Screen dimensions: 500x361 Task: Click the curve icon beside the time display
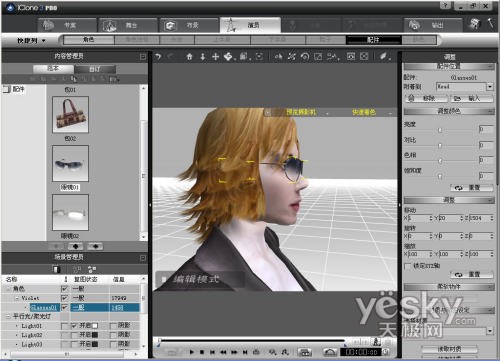click(330, 352)
